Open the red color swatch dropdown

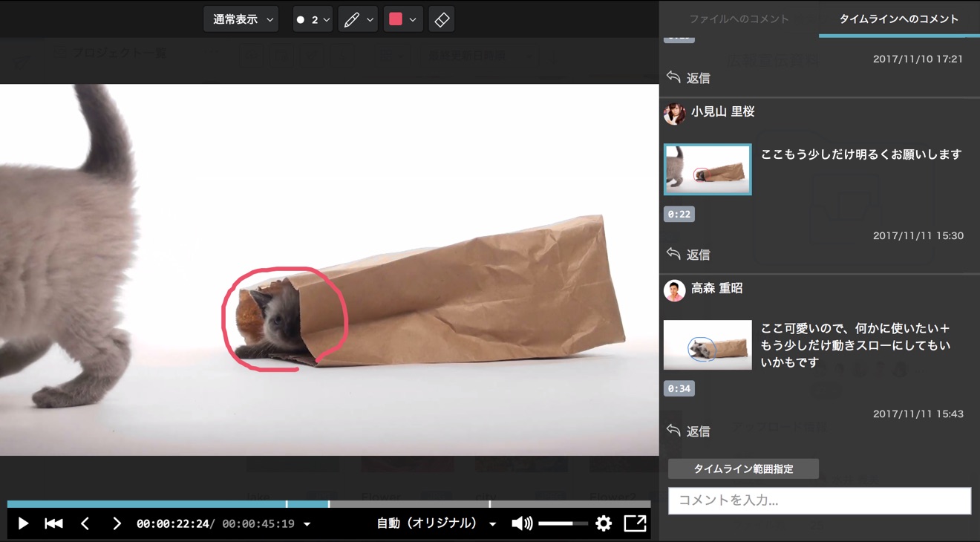click(x=404, y=19)
